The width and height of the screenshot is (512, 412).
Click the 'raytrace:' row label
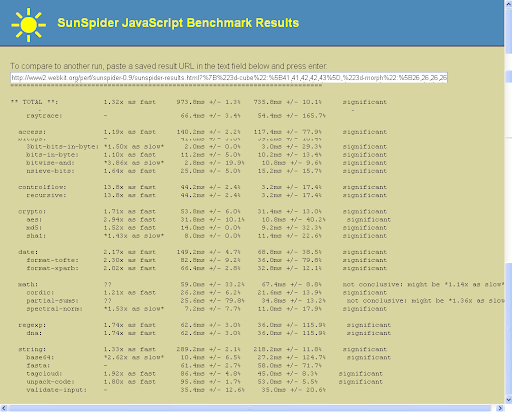pos(44,116)
